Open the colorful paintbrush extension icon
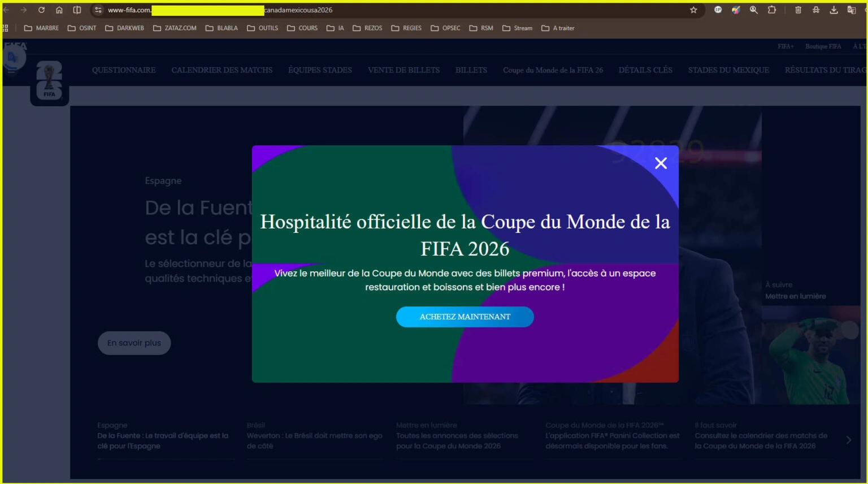Screen dimensions: 868x484 click(736, 10)
